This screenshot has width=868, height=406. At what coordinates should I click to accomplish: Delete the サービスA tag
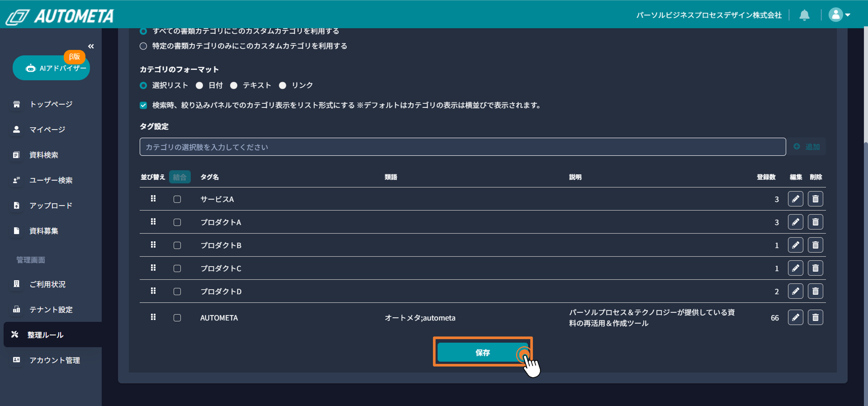tap(815, 199)
